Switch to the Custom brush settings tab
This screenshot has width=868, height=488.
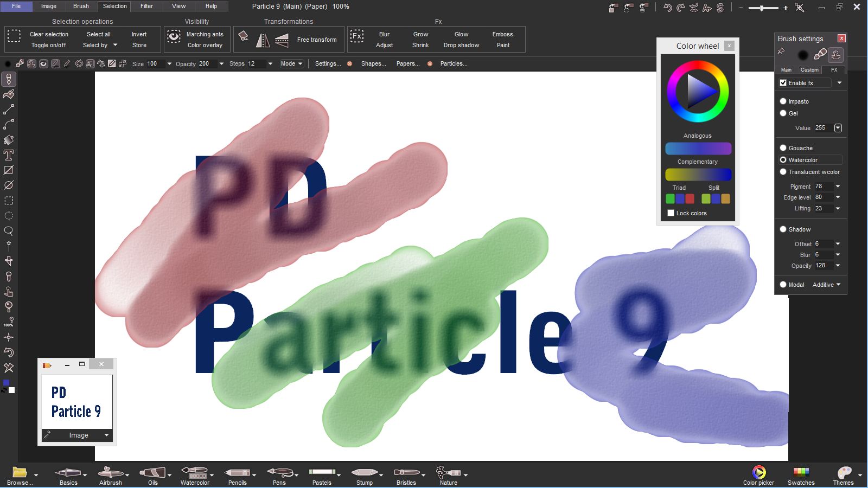click(809, 70)
